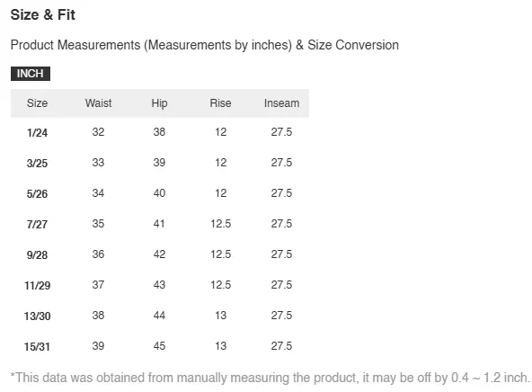Image resolution: width=532 pixels, height=392 pixels.
Task: Click the Hip column header
Action: pos(159,103)
